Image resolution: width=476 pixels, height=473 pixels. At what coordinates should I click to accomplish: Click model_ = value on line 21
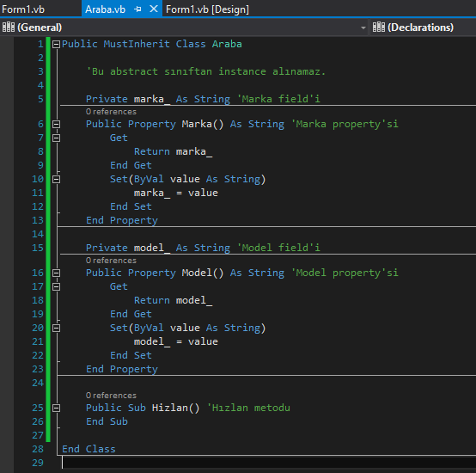pyautogui.click(x=176, y=341)
